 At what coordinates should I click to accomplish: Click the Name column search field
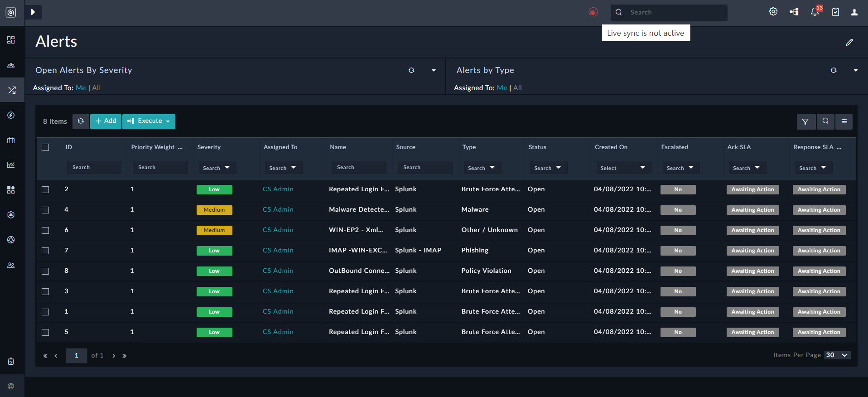(x=358, y=167)
